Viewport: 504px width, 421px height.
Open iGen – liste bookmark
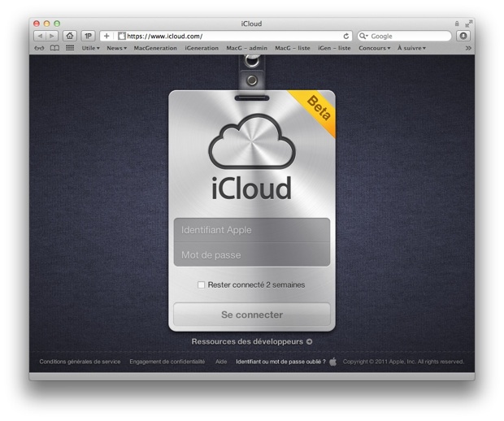pyautogui.click(x=334, y=48)
